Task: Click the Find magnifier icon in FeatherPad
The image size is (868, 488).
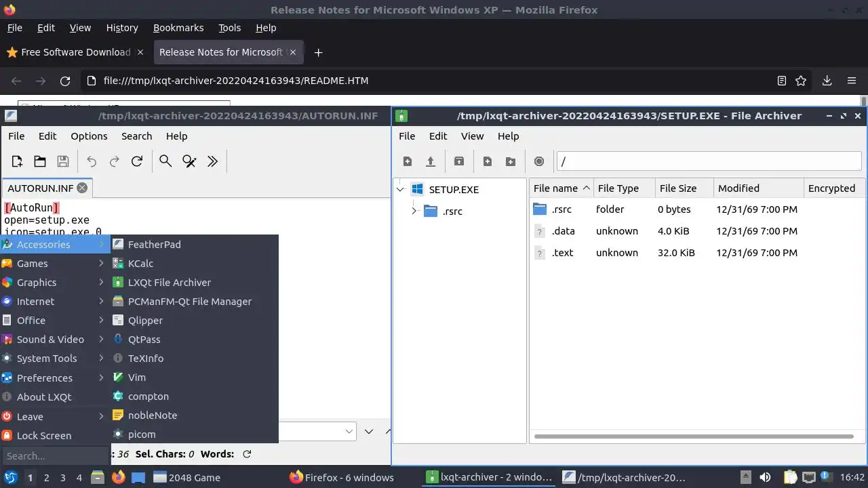Action: click(x=165, y=161)
